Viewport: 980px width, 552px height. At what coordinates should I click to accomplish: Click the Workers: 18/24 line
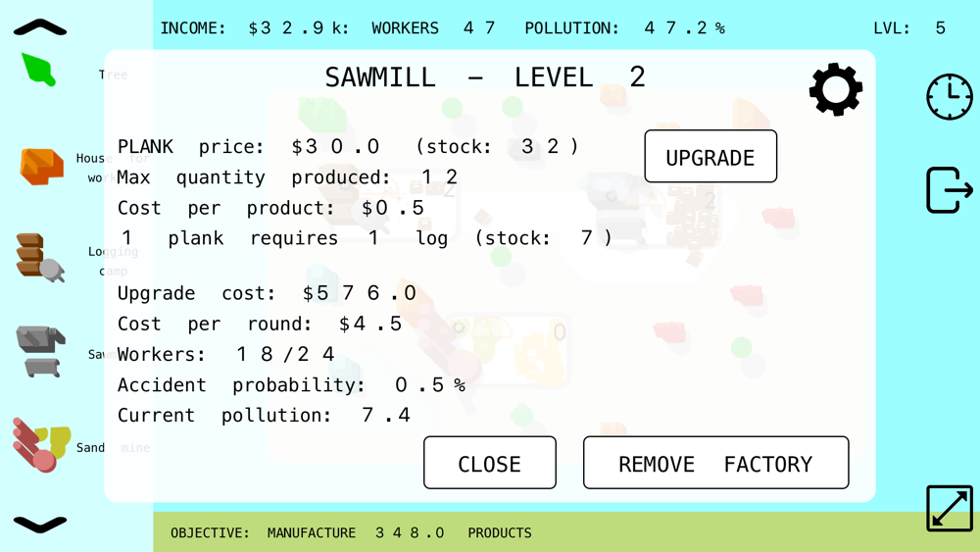[x=225, y=355]
